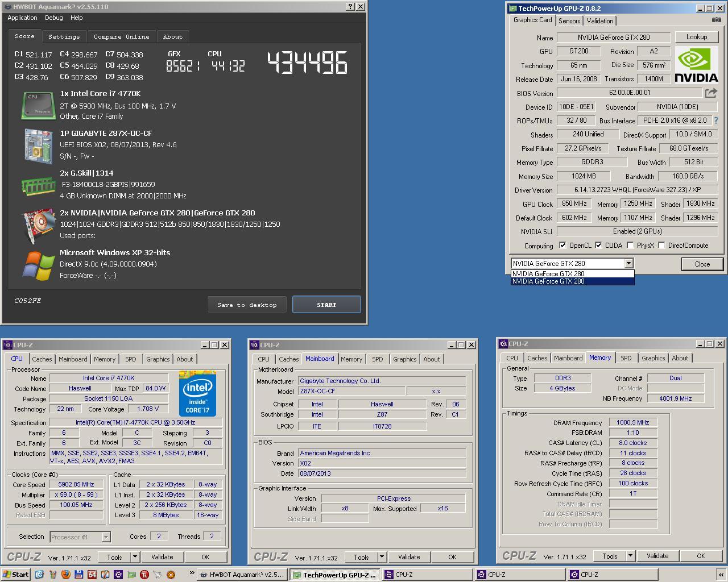Click the Core Speed value 5902.85 MHz

tap(76, 485)
